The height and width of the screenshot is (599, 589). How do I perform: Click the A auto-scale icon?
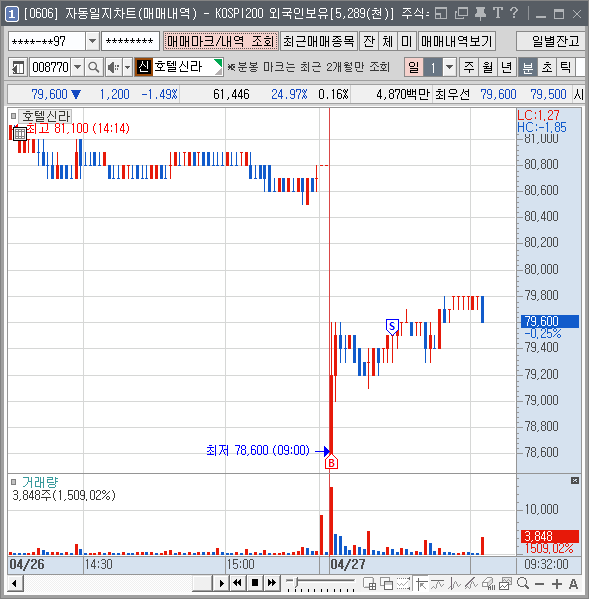pyautogui.click(x=573, y=584)
